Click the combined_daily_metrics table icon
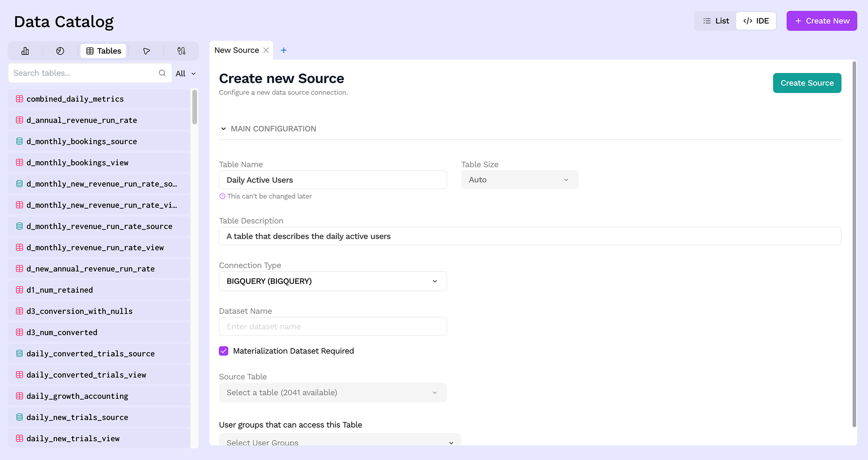 [x=20, y=99]
